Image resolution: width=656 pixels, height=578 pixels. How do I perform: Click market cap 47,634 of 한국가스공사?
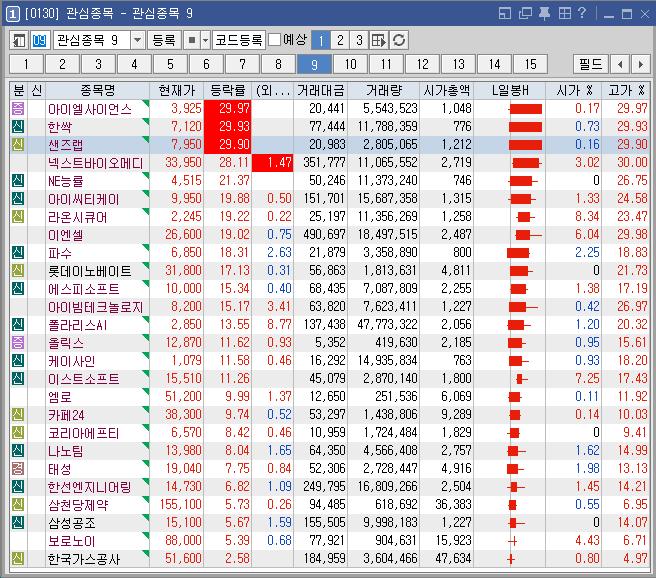[453, 558]
